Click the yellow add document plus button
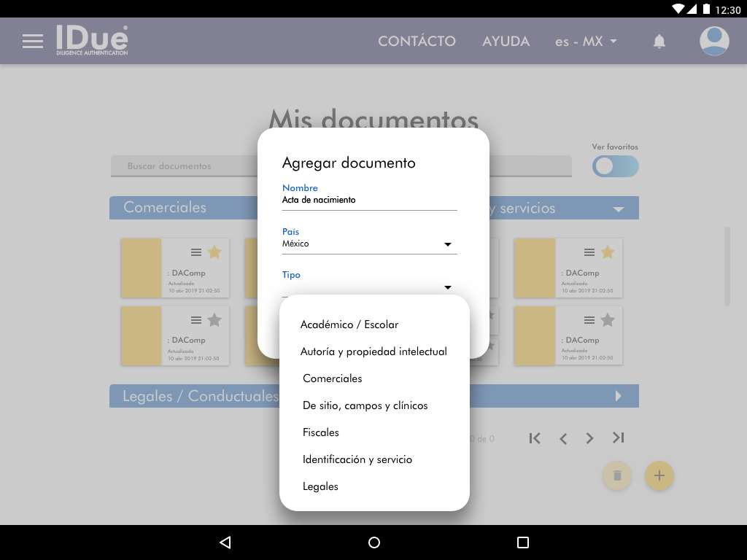This screenshot has height=560, width=747. click(x=659, y=475)
